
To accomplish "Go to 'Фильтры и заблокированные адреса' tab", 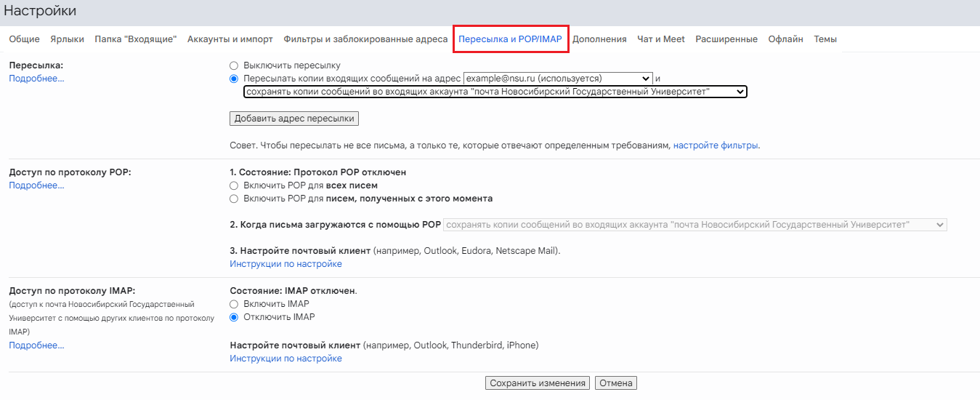I will coord(365,39).
